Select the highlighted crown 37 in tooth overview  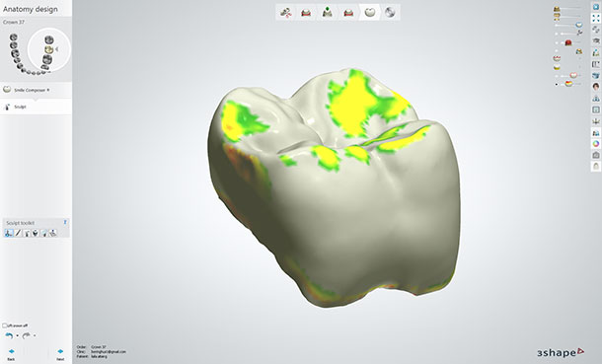click(x=48, y=49)
